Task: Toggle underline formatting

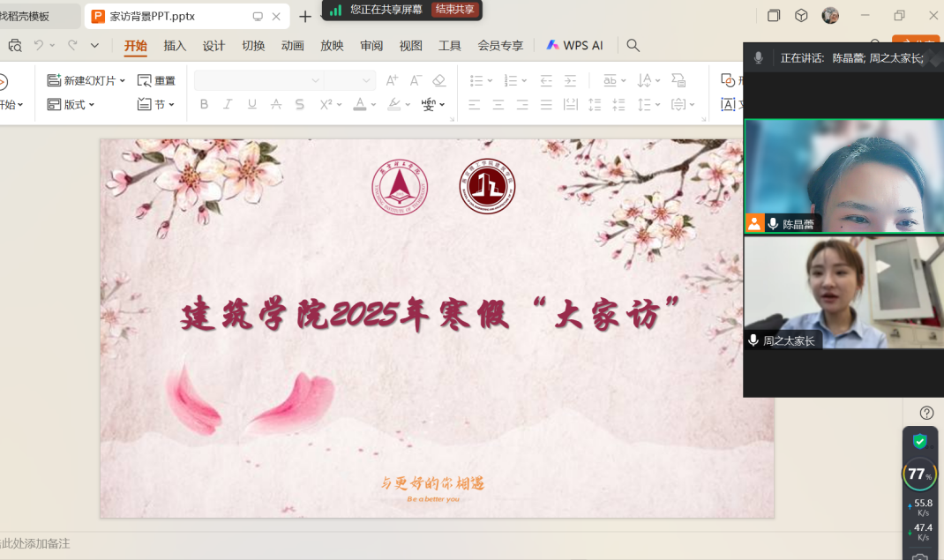Action: (252, 104)
